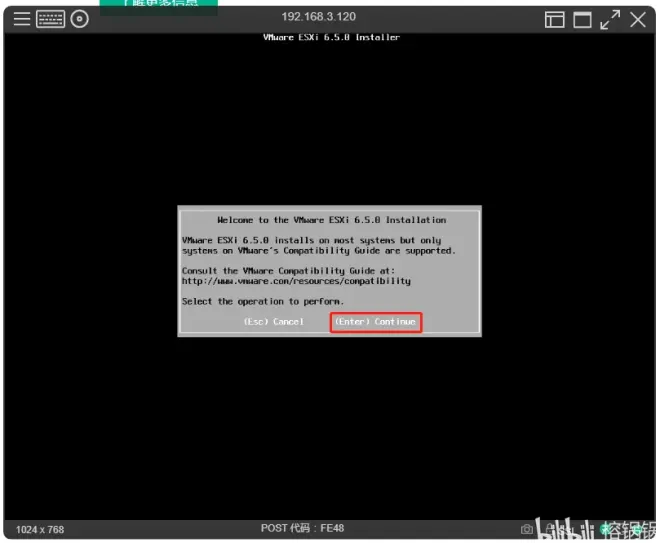Image resolution: width=660 pixels, height=543 pixels.
Task: Enter fullscreen with the diagonal arrows icon
Action: click(610, 19)
